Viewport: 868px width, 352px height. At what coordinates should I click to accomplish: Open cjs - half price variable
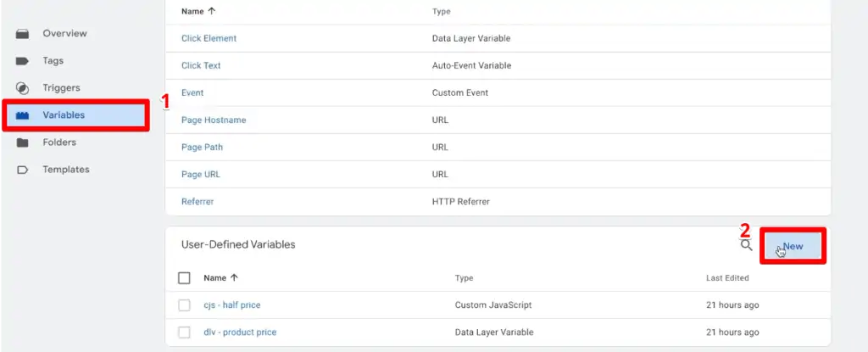[x=232, y=305]
